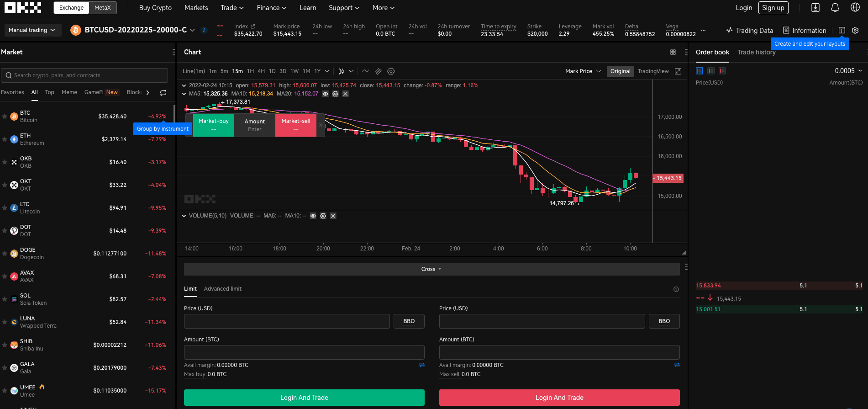The image size is (868, 409).
Task: Expand the order book depth 0.0005 dropdown
Action: (x=848, y=71)
